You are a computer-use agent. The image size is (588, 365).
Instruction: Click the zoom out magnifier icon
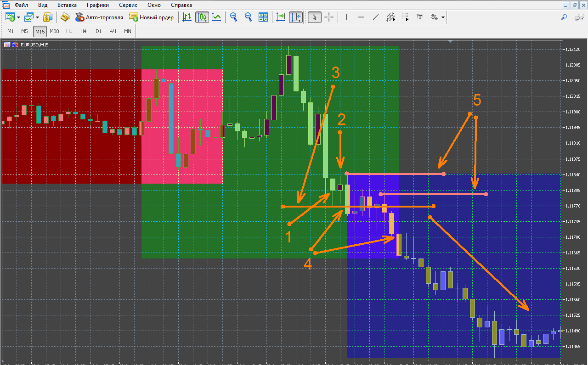(249, 17)
